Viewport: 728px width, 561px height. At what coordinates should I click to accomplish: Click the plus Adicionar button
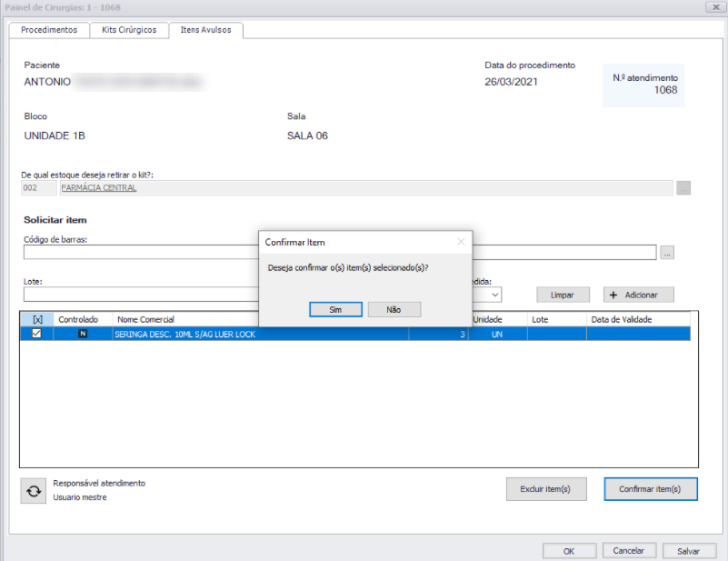(638, 295)
